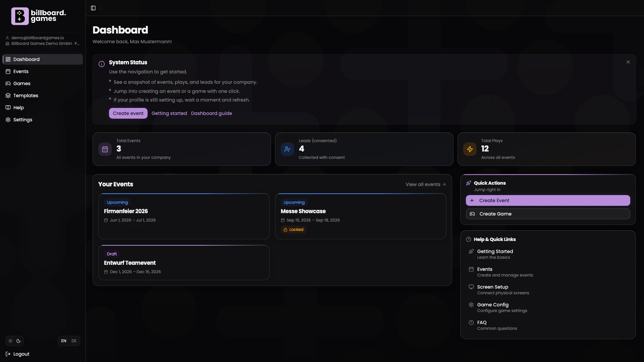
Task: Open the Games sidebar menu item
Action: 22,83
